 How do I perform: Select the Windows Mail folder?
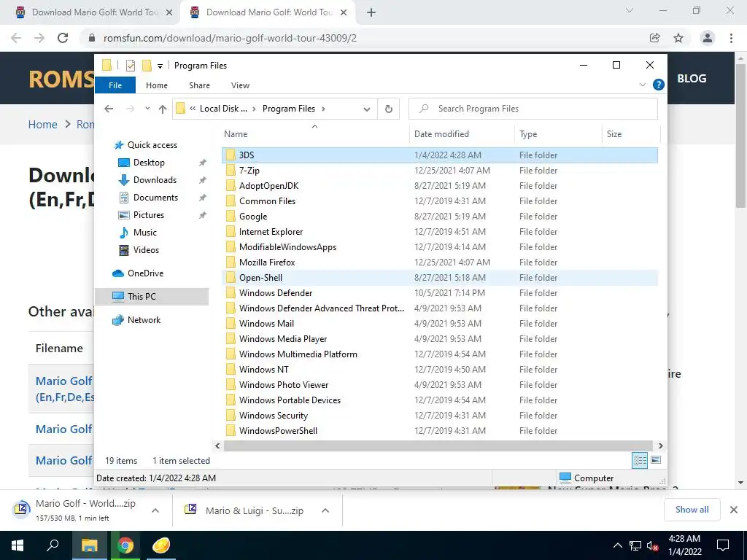[x=439, y=323]
